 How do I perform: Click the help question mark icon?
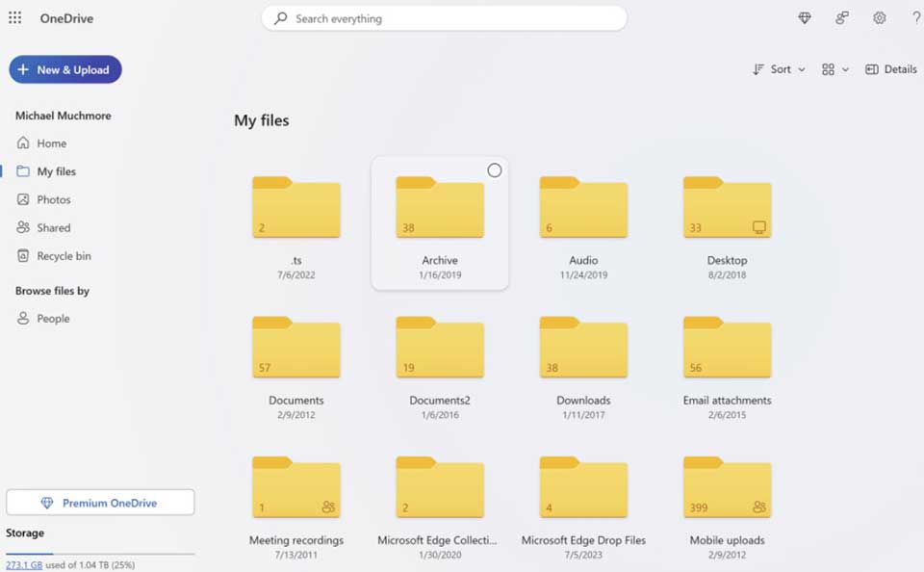tap(916, 17)
